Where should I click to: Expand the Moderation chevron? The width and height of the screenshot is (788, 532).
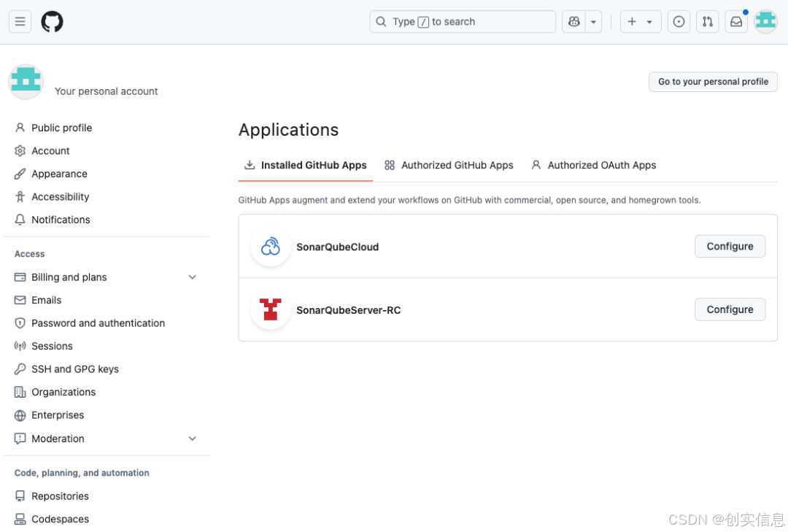[192, 439]
